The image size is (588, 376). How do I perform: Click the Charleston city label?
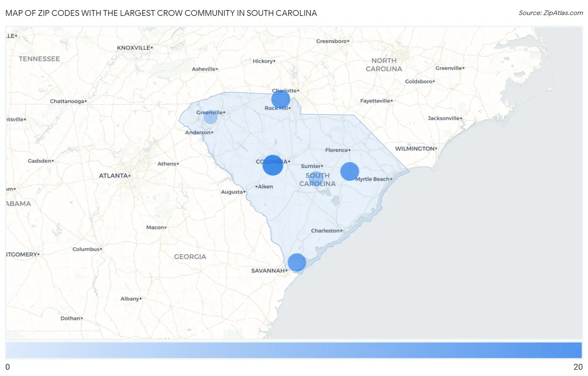pyautogui.click(x=325, y=231)
